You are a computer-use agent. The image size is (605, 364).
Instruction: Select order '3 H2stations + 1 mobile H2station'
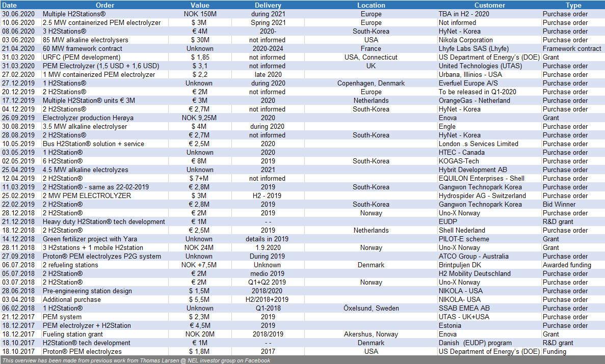click(93, 248)
